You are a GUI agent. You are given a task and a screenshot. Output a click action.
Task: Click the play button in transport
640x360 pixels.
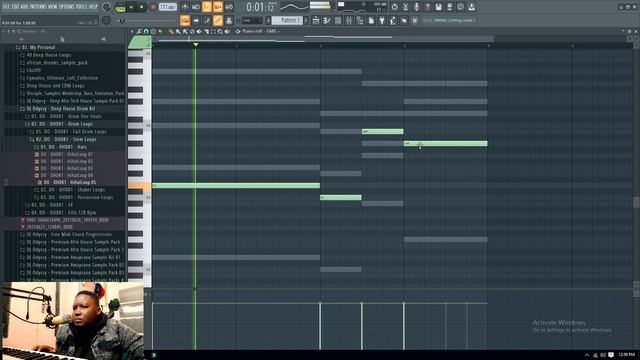(131, 7)
